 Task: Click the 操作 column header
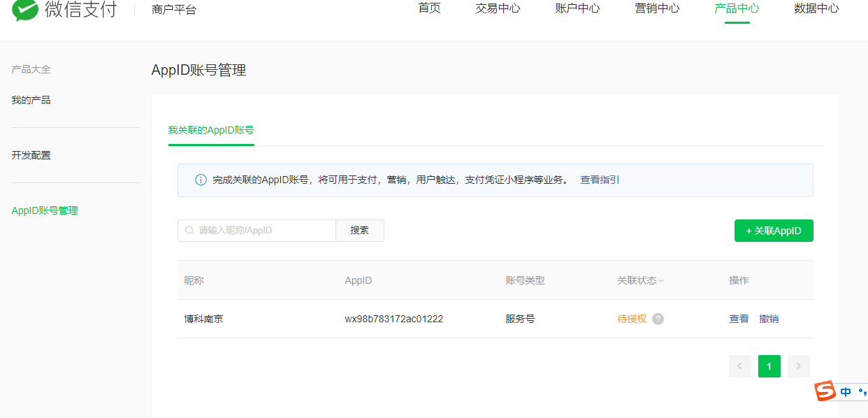coord(739,280)
